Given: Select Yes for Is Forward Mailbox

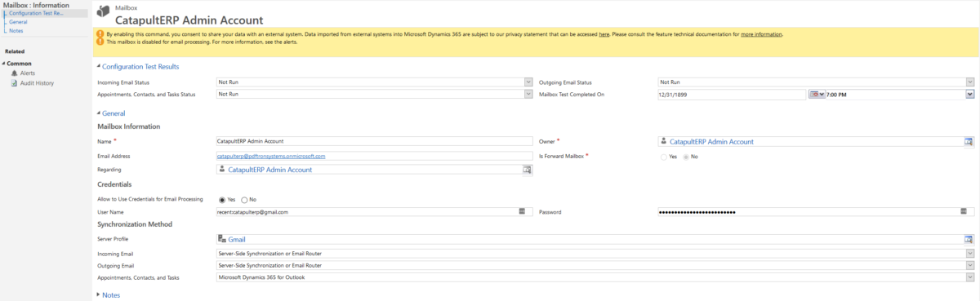Looking at the screenshot, I should [x=664, y=156].
